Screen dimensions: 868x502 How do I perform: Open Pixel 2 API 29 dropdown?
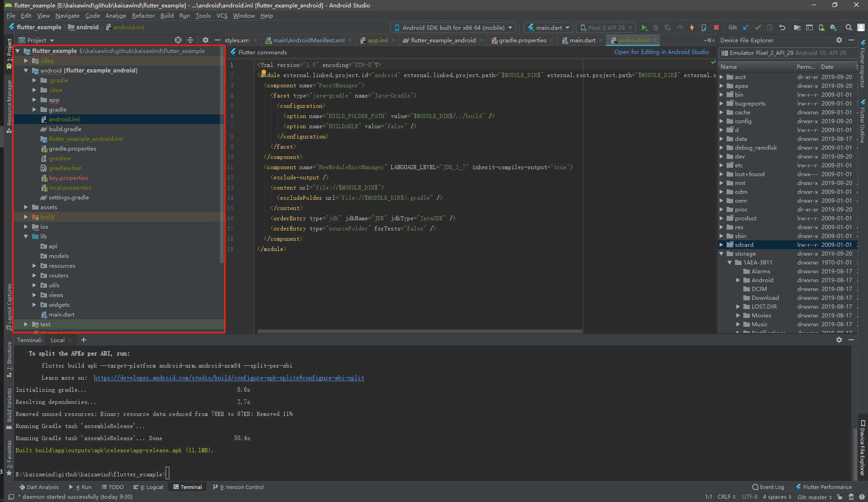[x=606, y=28]
